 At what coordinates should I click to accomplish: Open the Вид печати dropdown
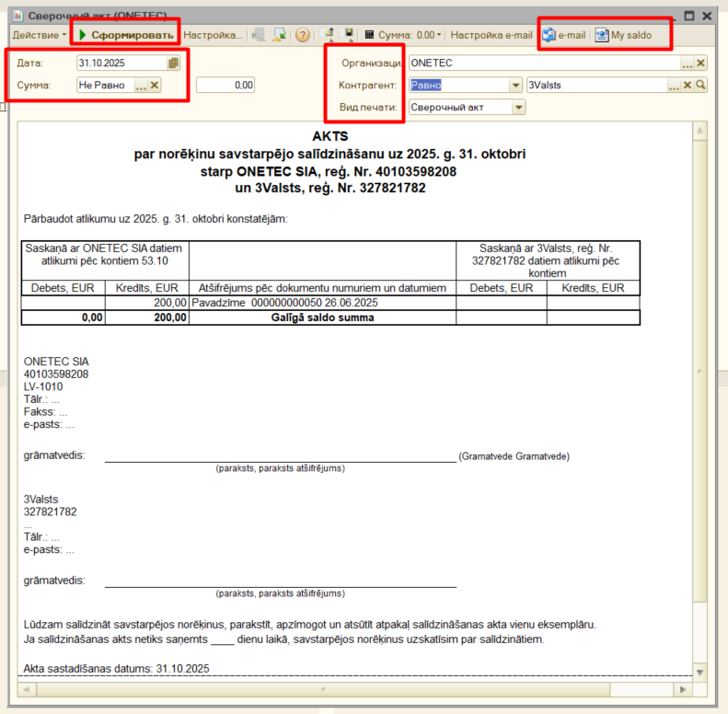tap(518, 108)
